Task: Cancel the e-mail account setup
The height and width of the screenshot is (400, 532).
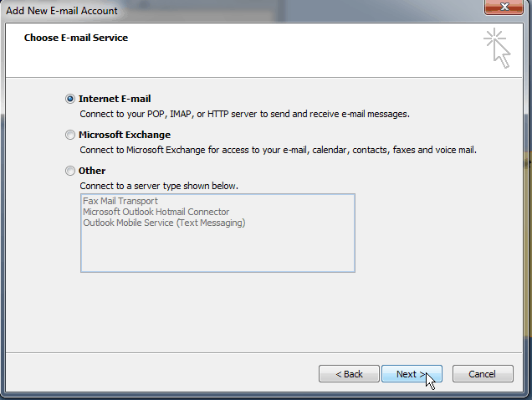Action: click(483, 374)
